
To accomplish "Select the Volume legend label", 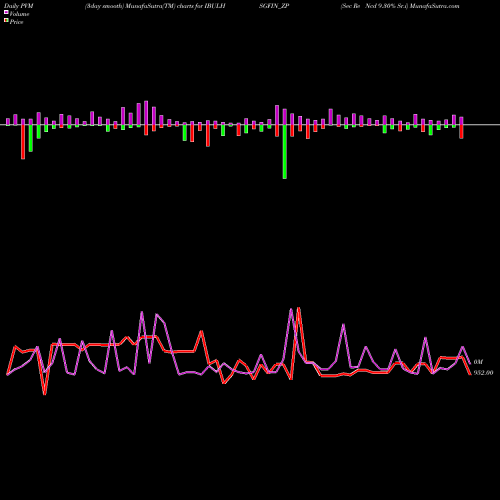I will [19, 14].
